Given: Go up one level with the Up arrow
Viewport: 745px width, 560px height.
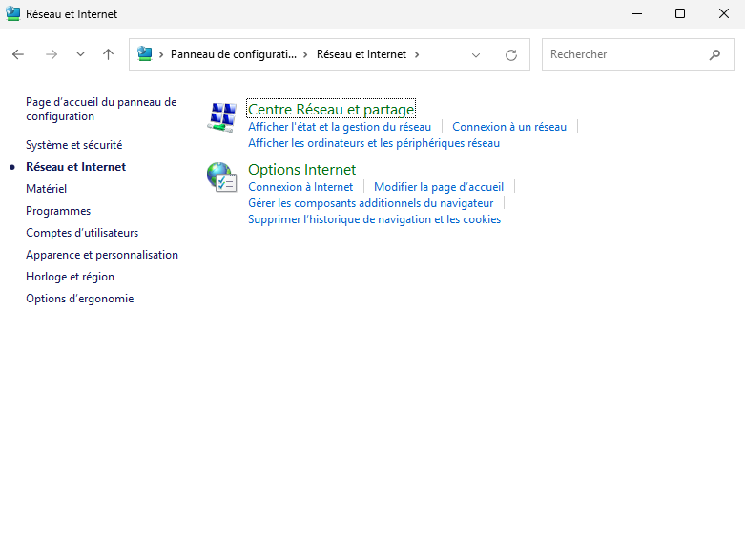Looking at the screenshot, I should click(x=108, y=54).
